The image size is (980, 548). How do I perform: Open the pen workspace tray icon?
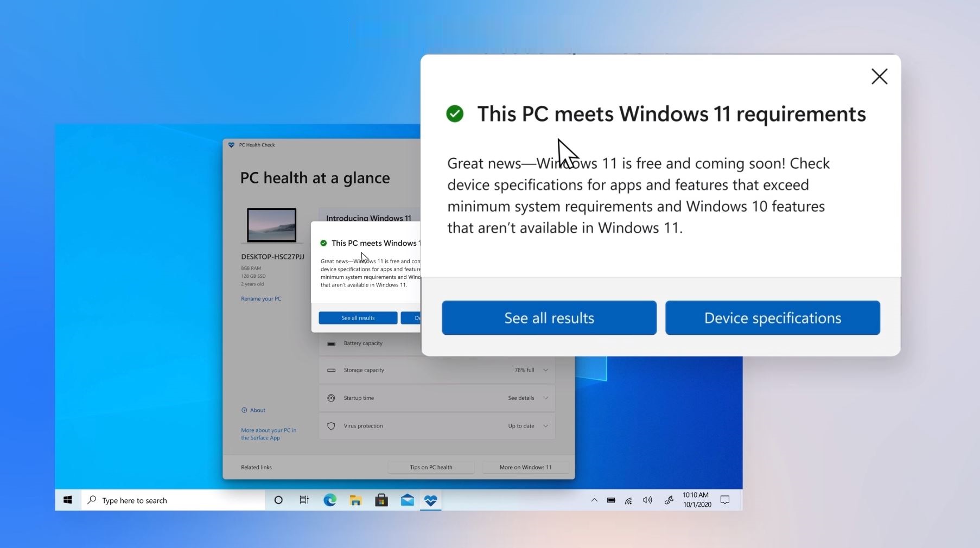tap(669, 500)
